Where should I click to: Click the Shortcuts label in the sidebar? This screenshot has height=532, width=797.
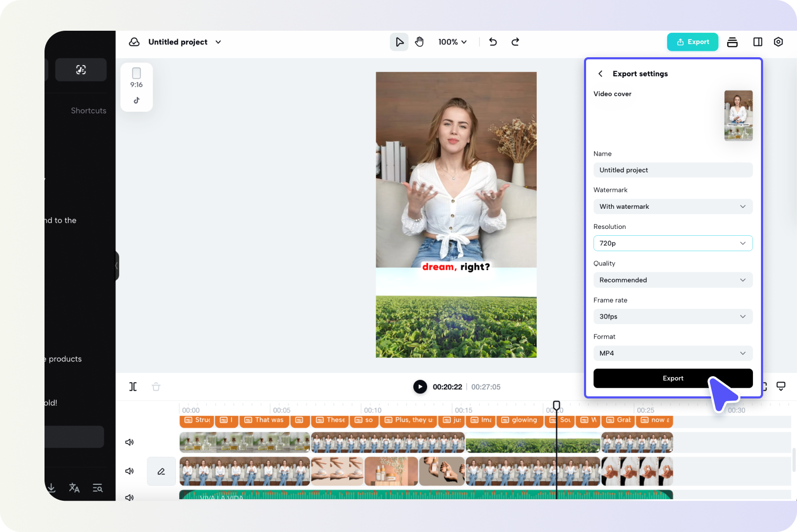click(88, 111)
